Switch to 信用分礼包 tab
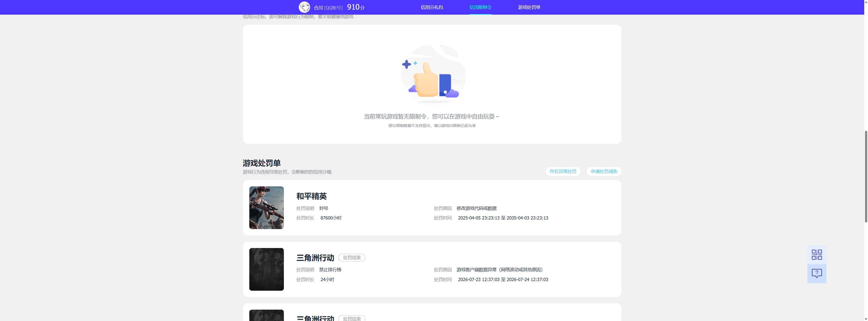Viewport: 868px width, 321px height. pos(432,7)
